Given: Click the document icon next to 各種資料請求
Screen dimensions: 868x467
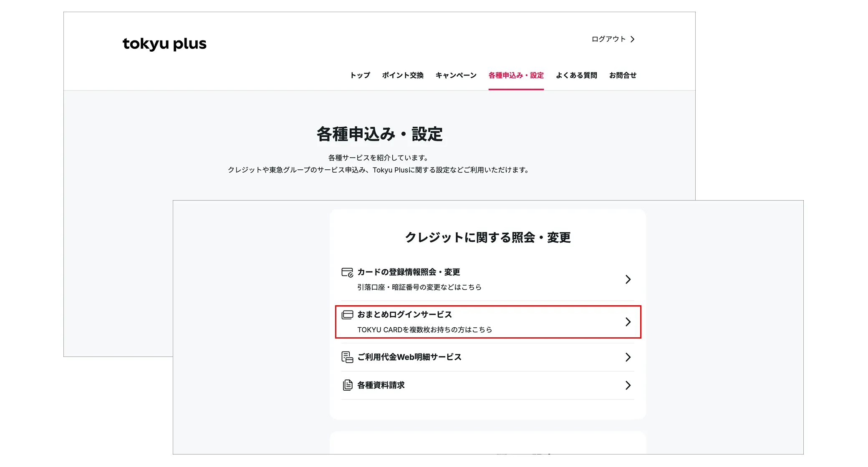Looking at the screenshot, I should click(347, 385).
